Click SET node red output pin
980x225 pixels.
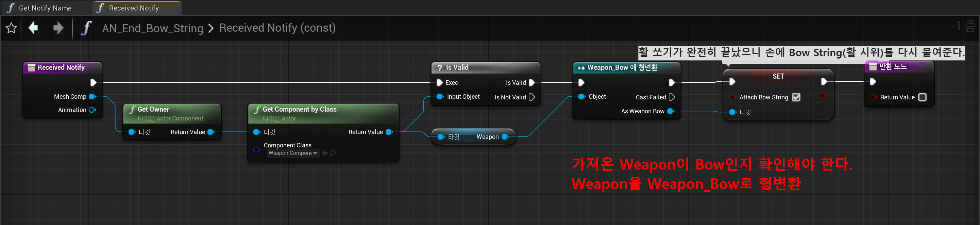point(823,96)
